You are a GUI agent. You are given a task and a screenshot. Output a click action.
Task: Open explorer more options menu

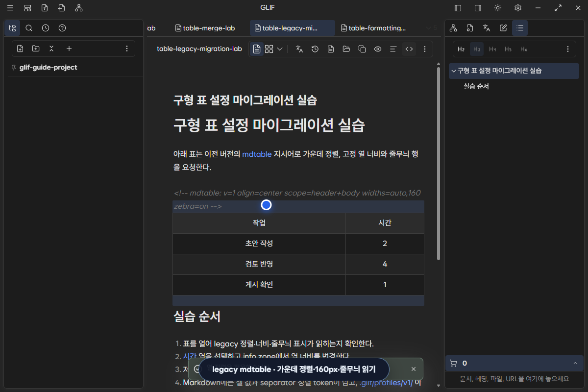click(127, 49)
